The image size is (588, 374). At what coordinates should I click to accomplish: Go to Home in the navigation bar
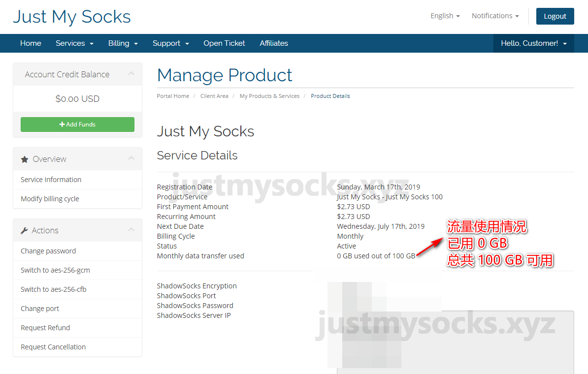(x=31, y=43)
